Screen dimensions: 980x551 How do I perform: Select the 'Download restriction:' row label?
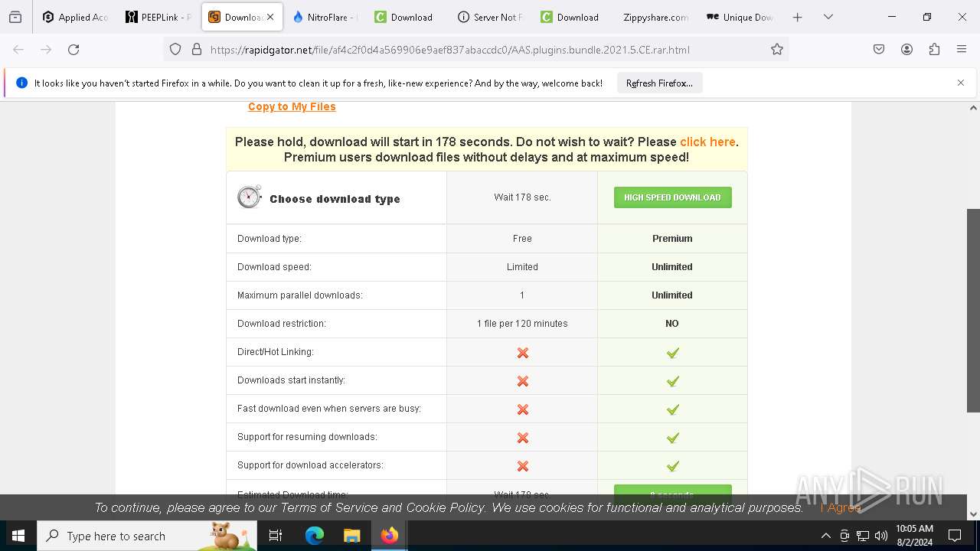tap(282, 324)
